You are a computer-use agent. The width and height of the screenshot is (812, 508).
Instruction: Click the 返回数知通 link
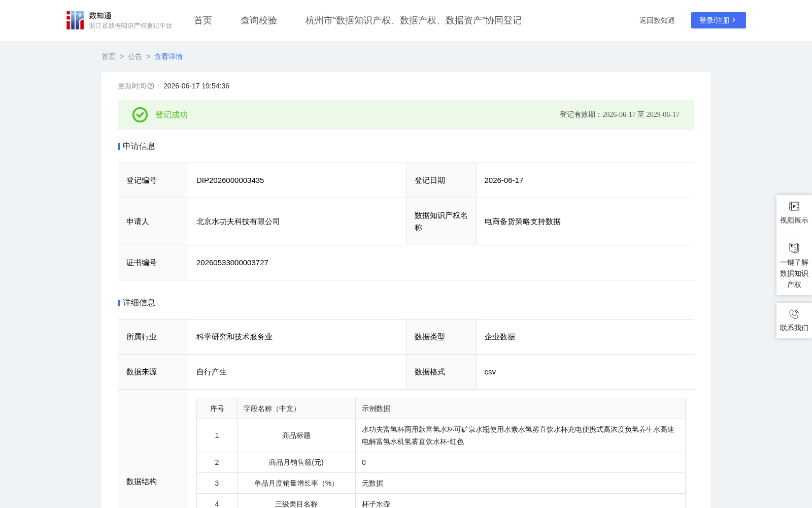click(657, 20)
